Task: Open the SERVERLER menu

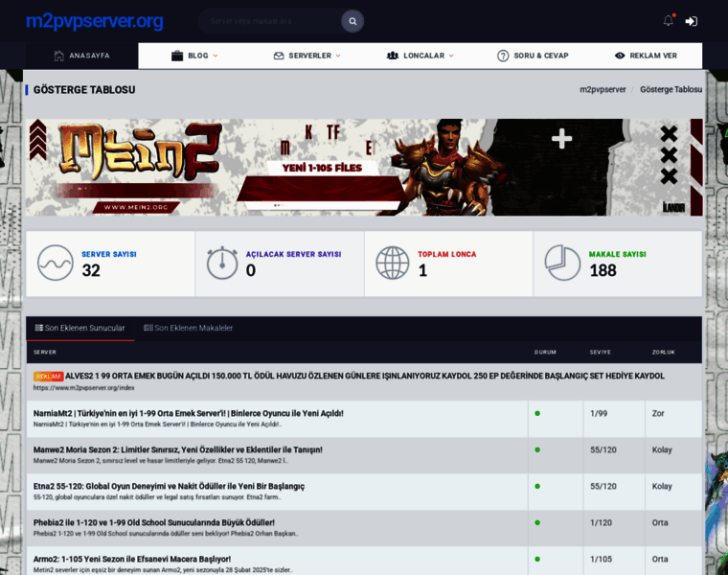Action: 307,56
